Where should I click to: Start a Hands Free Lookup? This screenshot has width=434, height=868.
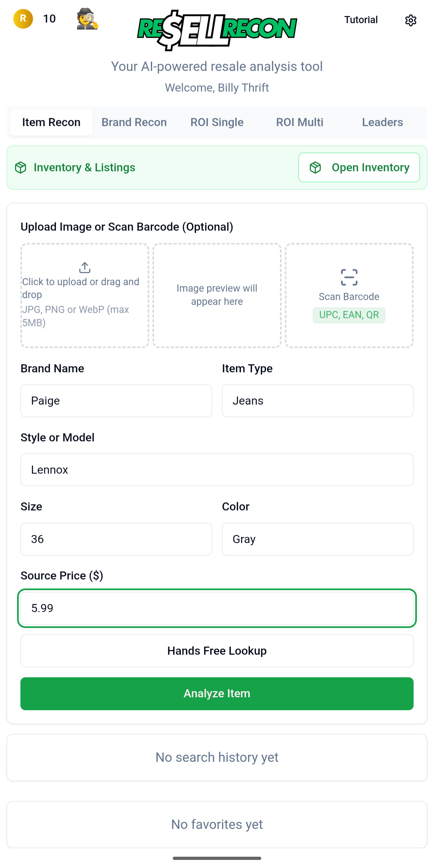pos(217,651)
